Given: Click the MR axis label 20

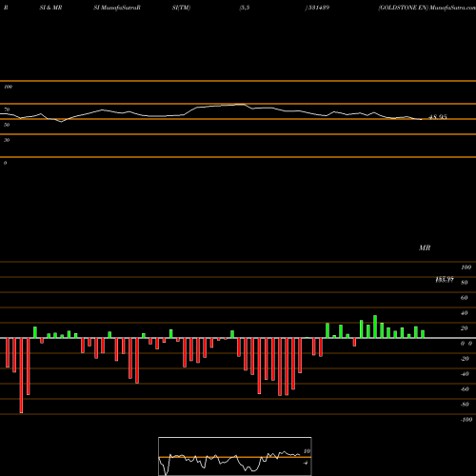Looking at the screenshot, I should [465, 328].
